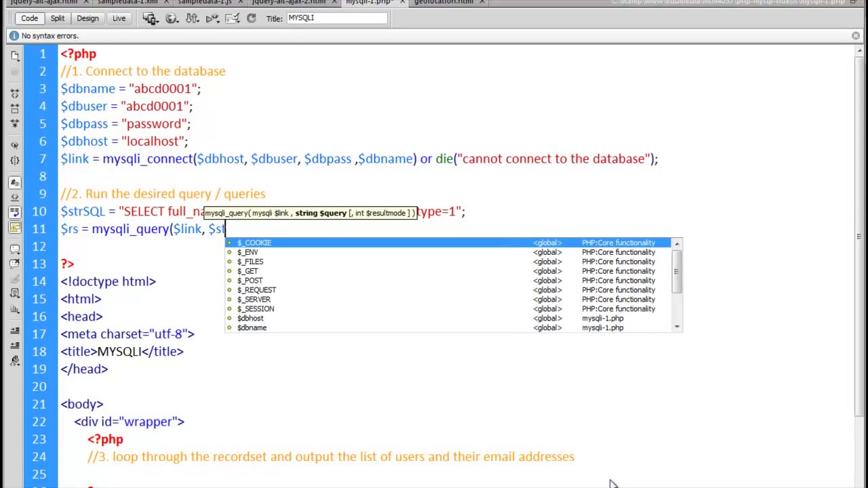Click the Format Source Code icon
Screen dimensions: 868x488
point(15,361)
